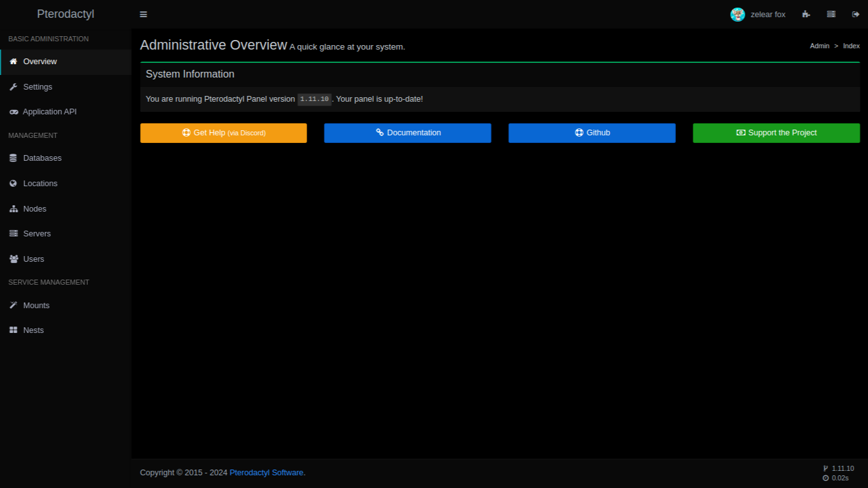Screen dimensions: 868x488
Task: Open the Users management page
Action: tap(33, 259)
